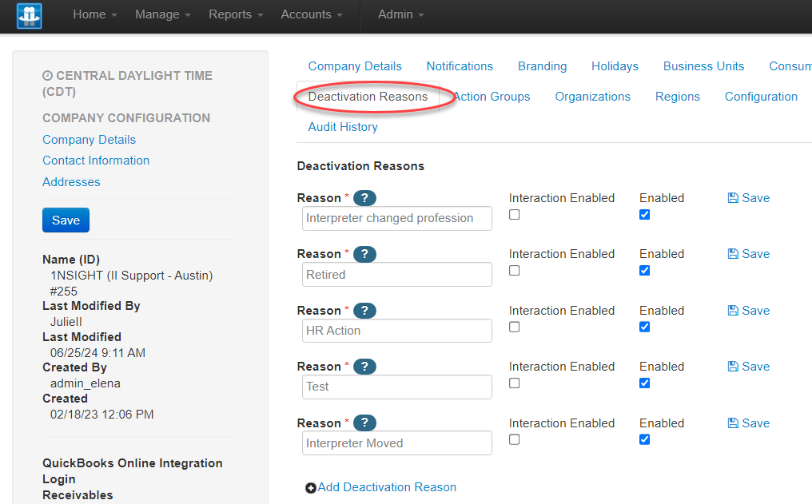Screen dimensions: 812x504
Task: Save the "Interpreter changed profession" reason row
Action: pyautogui.click(x=748, y=197)
